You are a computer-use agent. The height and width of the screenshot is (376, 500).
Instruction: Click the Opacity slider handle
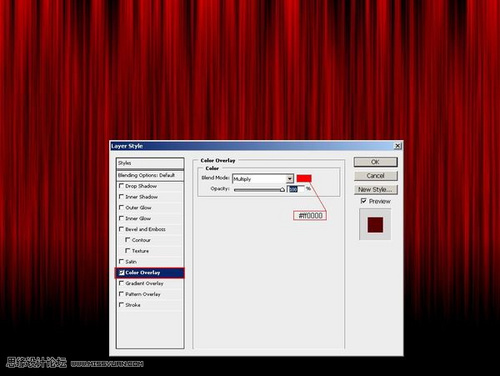point(282,190)
